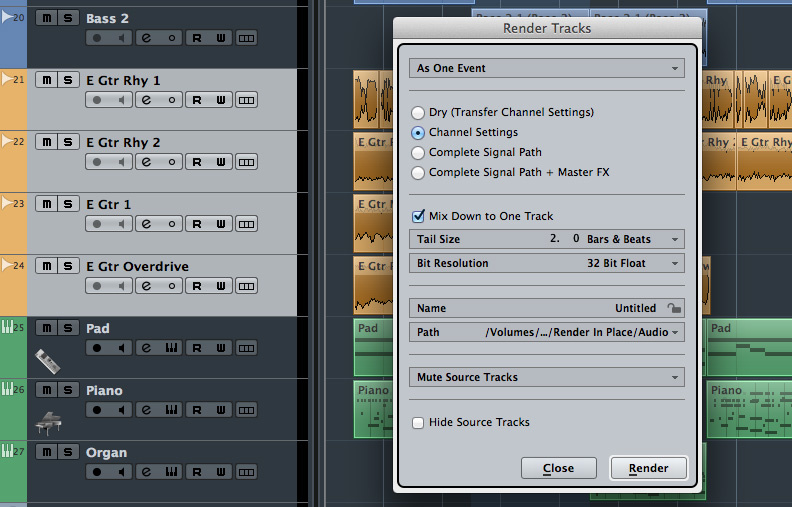This screenshot has height=507, width=792.
Task: Toggle the lock icon next to Name
Action: pos(674,309)
